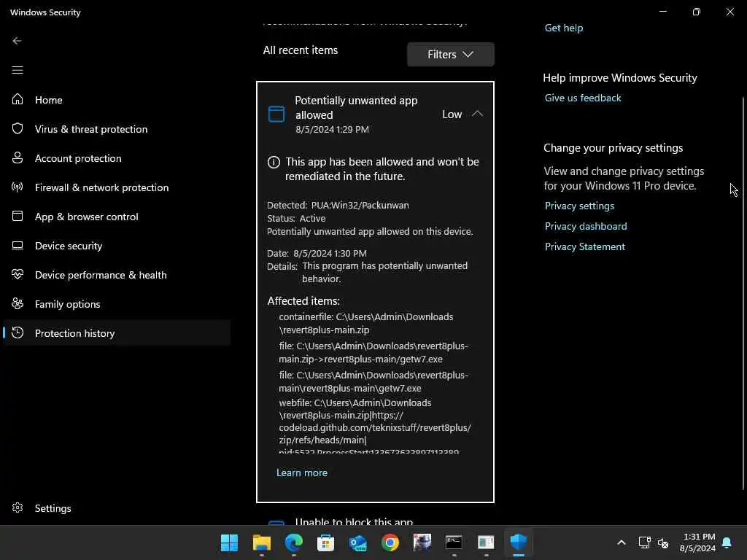Click the Virus & threat protection shield icon
This screenshot has width=747, height=560.
[18, 128]
